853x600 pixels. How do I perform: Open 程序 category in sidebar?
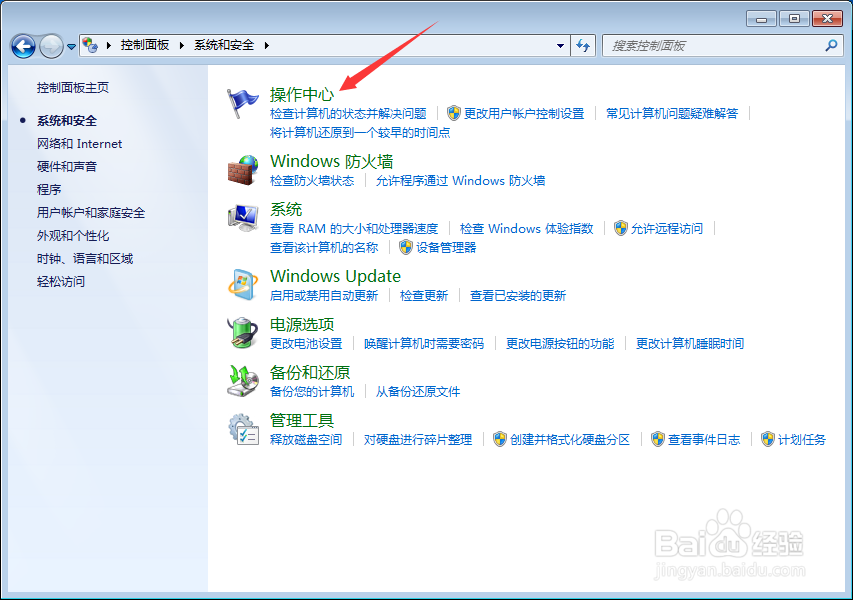coord(49,189)
